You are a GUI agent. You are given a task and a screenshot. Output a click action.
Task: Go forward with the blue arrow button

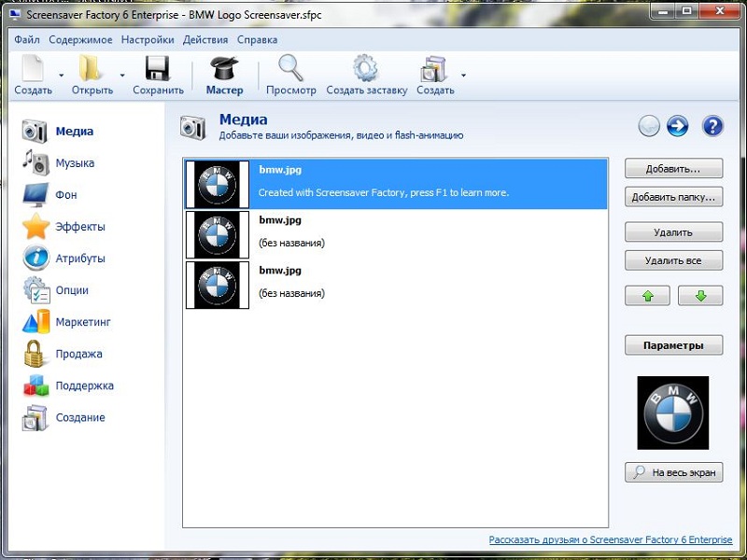point(678,127)
